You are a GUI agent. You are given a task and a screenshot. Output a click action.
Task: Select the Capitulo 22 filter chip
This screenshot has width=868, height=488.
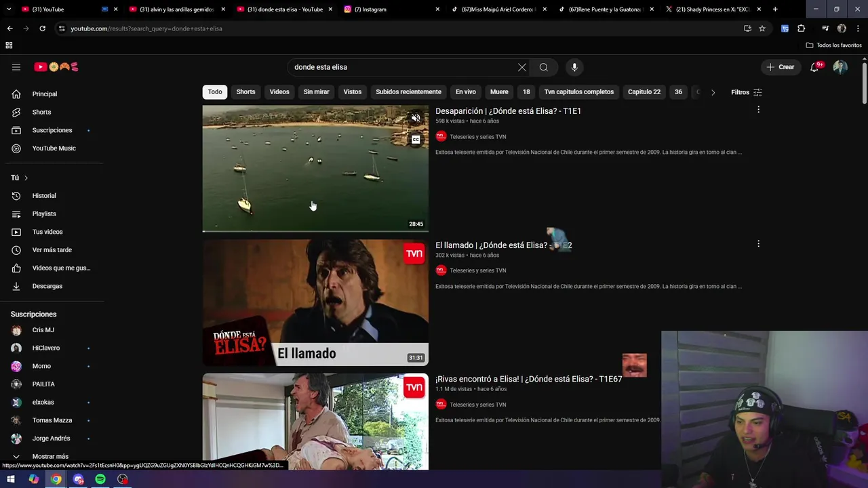tap(644, 92)
